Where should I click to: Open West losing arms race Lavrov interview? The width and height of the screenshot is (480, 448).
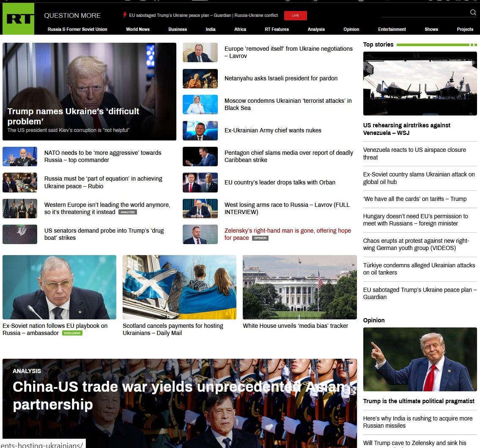pyautogui.click(x=287, y=208)
